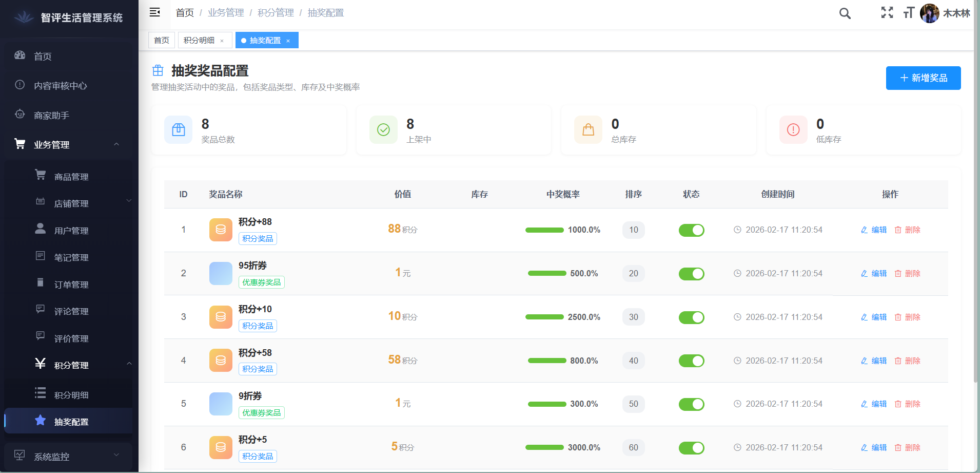Open the font size adjustment icon
Viewport: 980px width, 473px height.
(x=908, y=13)
